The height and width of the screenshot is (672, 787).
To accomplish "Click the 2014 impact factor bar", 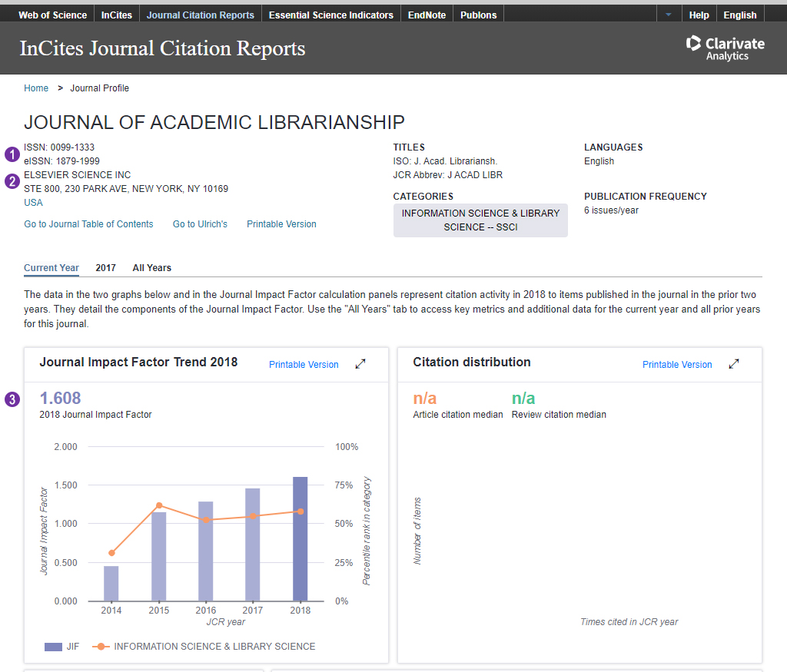I will [x=111, y=583].
